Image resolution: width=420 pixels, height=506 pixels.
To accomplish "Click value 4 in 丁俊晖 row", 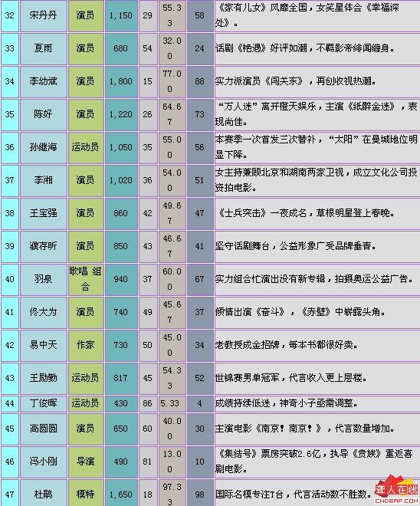I will coord(200,403).
